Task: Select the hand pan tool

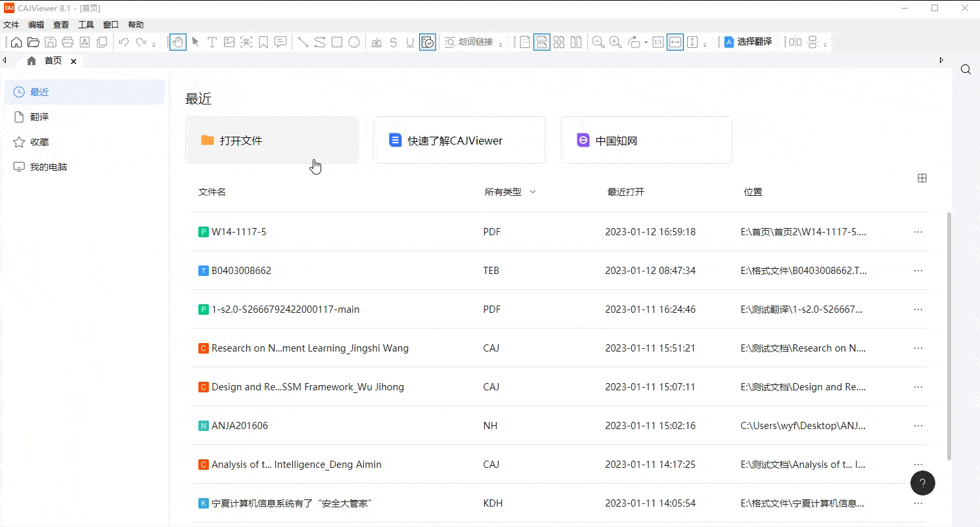Action: tap(177, 42)
